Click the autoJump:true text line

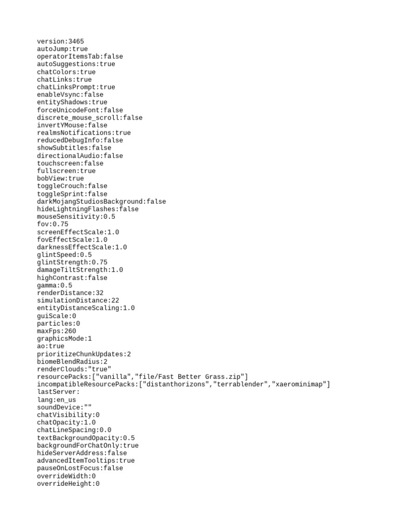pyautogui.click(x=62, y=49)
